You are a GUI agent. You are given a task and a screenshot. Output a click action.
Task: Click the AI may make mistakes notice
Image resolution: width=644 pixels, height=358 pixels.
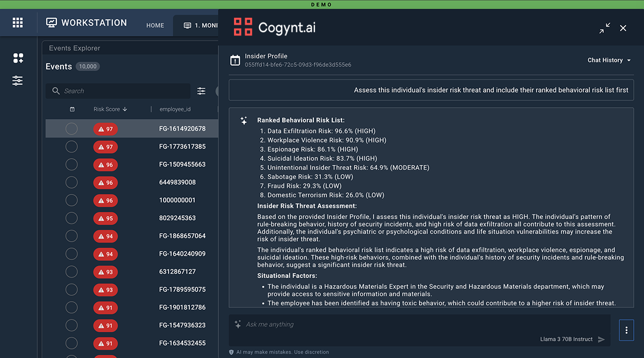coord(283,352)
